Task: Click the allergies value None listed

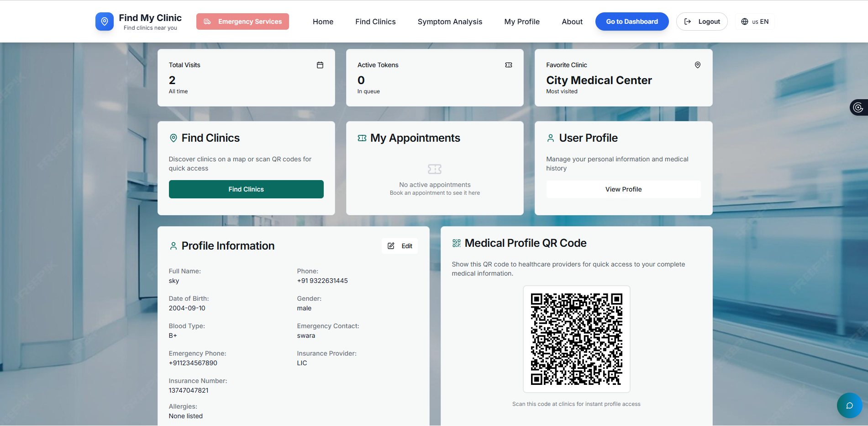Action: 186,416
